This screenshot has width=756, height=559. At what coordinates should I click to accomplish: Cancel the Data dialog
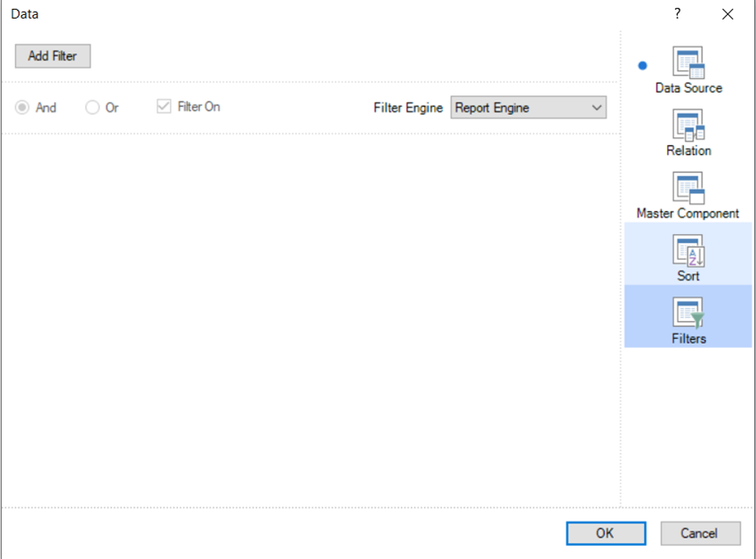700,533
